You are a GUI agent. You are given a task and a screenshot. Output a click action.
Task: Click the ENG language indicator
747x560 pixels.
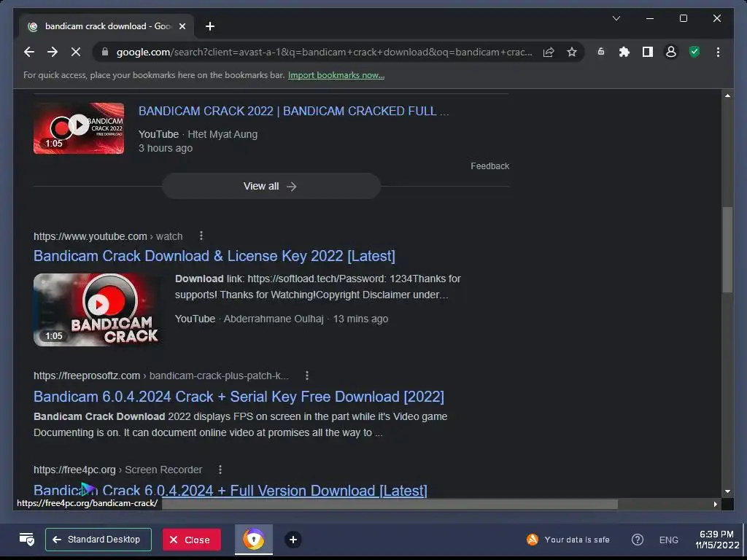coord(668,540)
